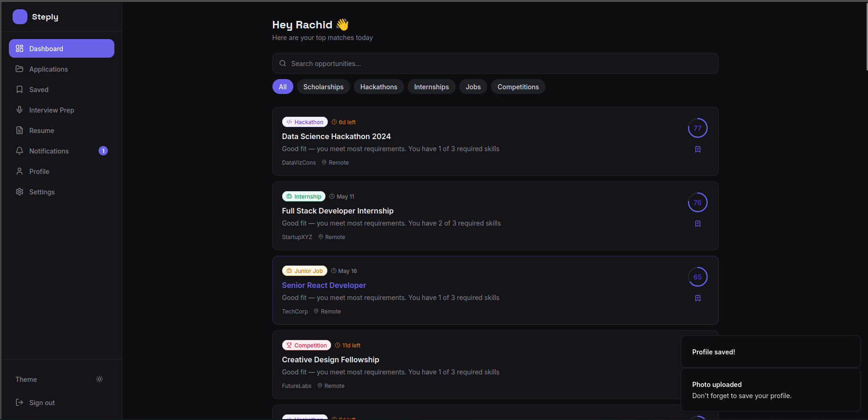Click the Settings gear icon
The image size is (868, 420).
[20, 192]
